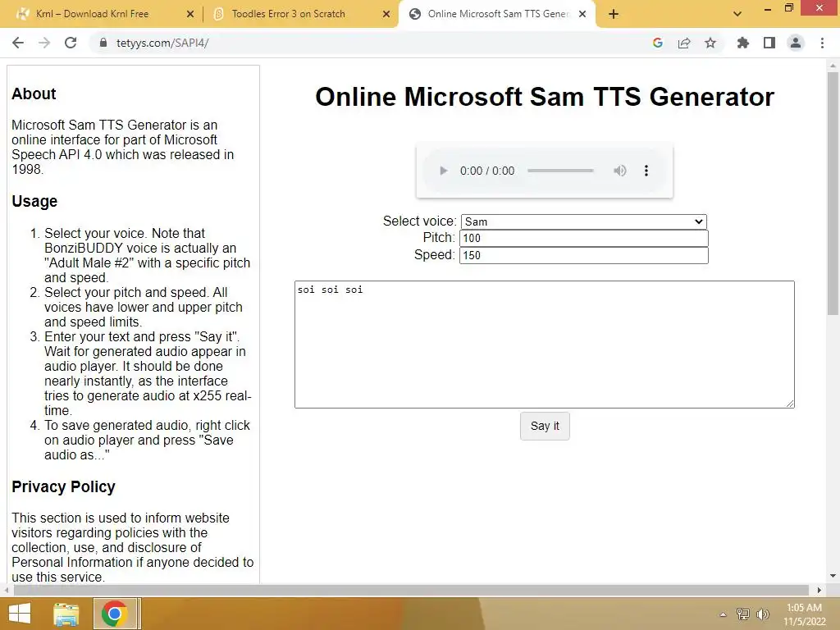Close the Krnl Download tab

tap(189, 14)
